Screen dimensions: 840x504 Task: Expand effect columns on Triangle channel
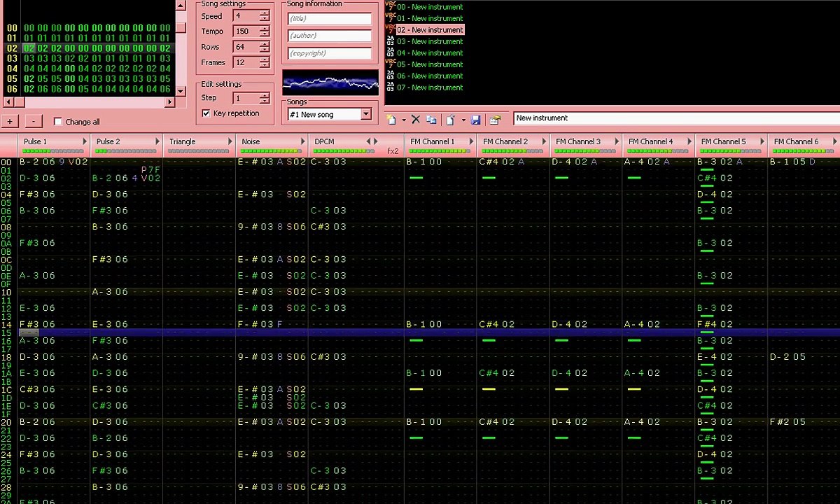[230, 141]
